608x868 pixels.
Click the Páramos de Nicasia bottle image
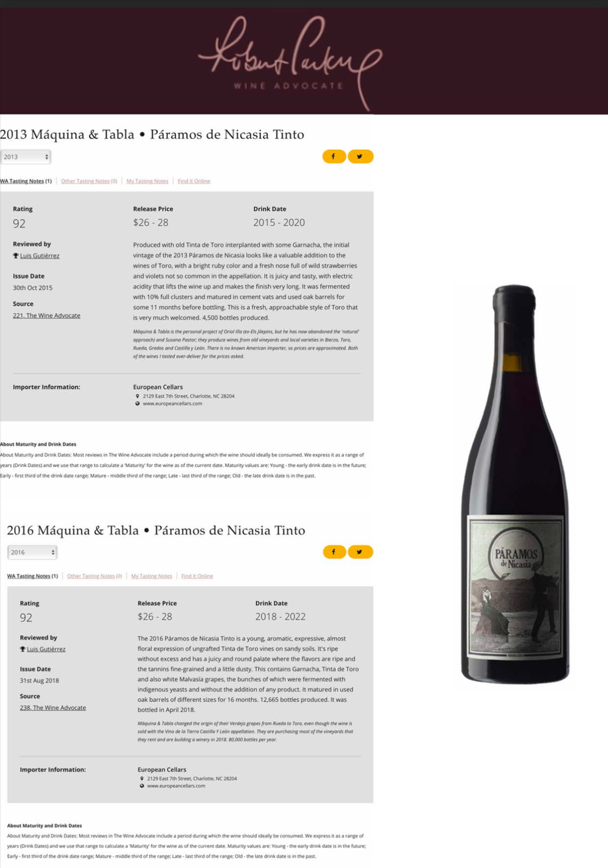pyautogui.click(x=515, y=484)
